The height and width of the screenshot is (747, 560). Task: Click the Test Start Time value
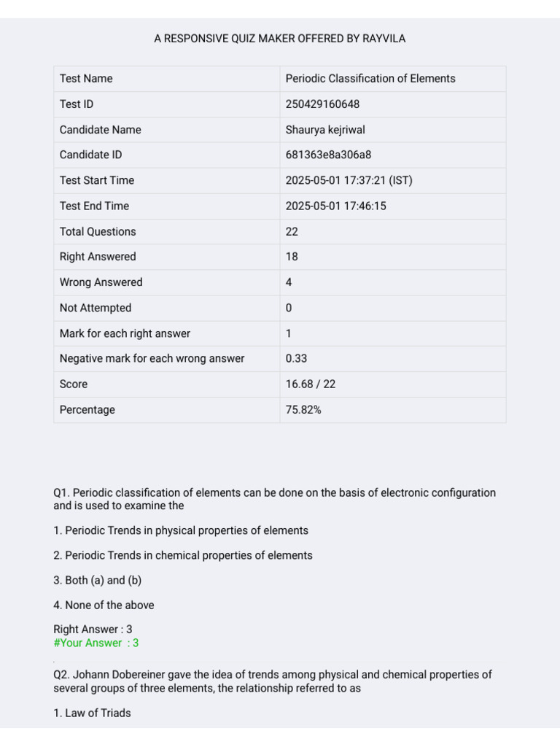[x=349, y=181]
